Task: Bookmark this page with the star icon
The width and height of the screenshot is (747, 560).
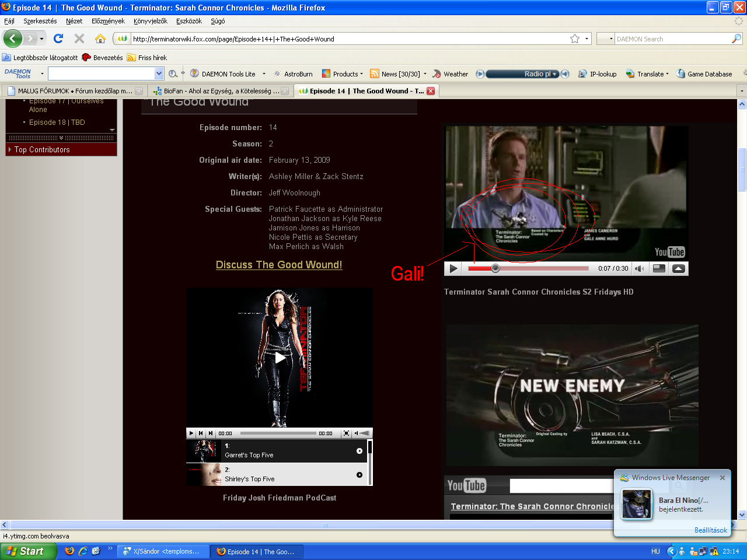Action: pos(575,39)
